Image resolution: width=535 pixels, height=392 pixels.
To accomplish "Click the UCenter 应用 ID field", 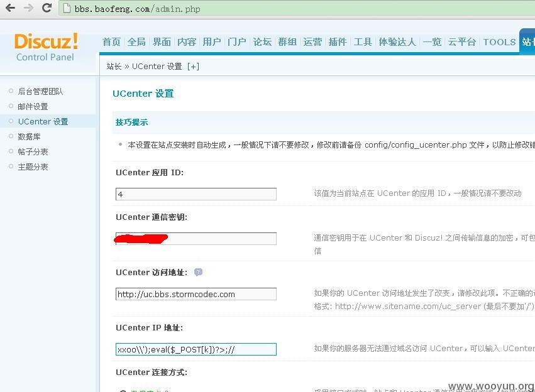I will point(196,194).
